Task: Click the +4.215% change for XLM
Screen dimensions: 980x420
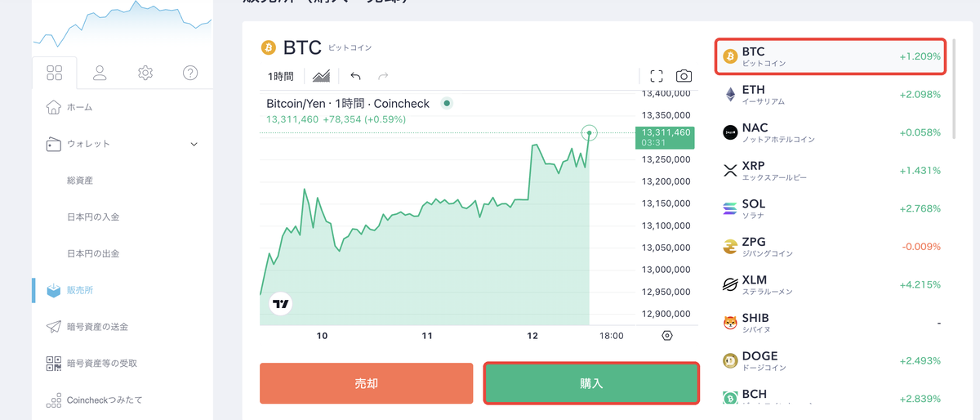Action: [x=920, y=284]
